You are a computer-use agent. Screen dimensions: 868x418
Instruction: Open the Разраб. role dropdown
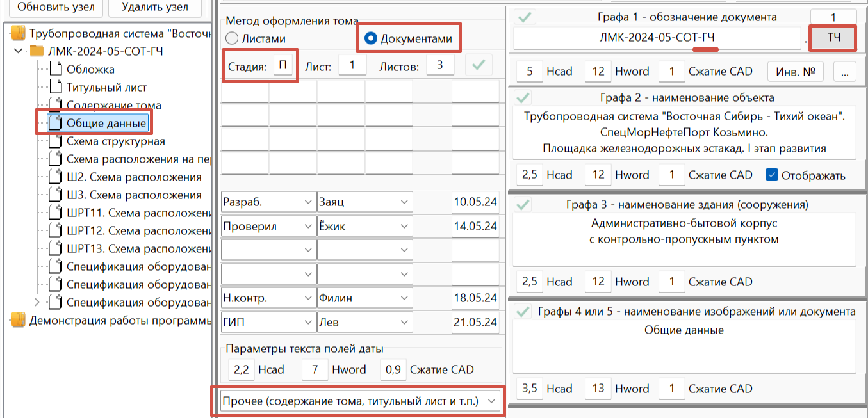[x=268, y=202]
